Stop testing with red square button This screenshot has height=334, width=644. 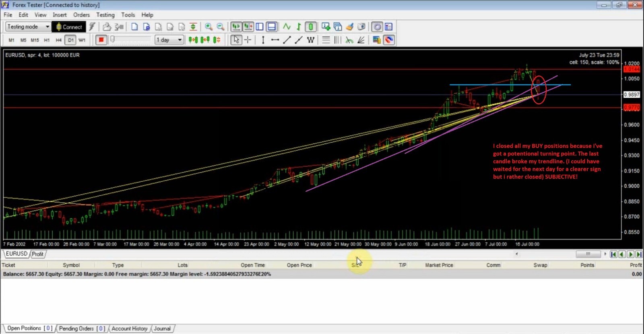101,40
